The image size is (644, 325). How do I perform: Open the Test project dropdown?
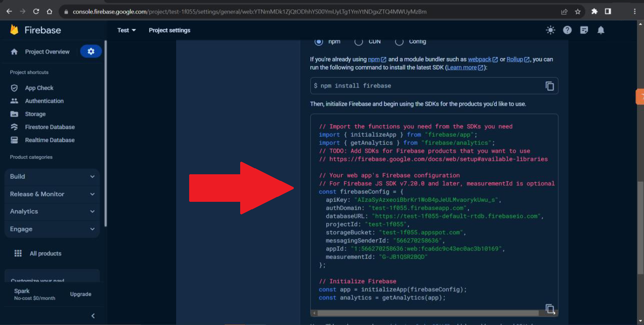(126, 30)
